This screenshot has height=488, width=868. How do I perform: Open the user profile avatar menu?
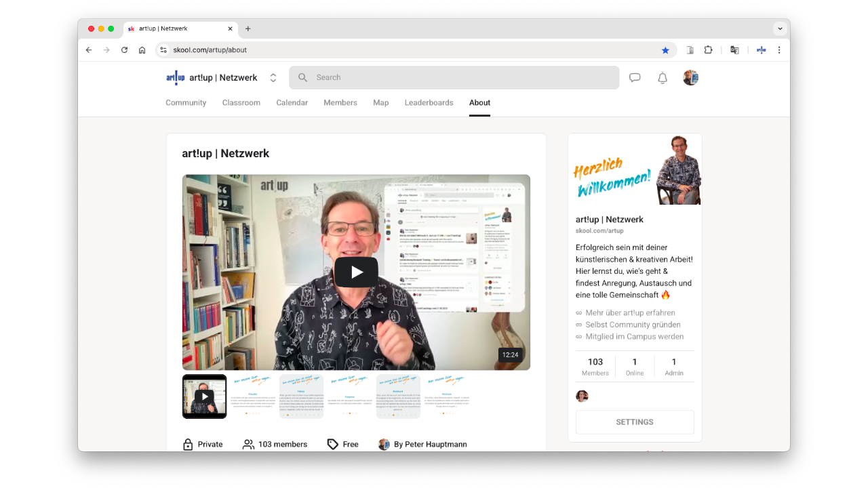click(x=690, y=77)
